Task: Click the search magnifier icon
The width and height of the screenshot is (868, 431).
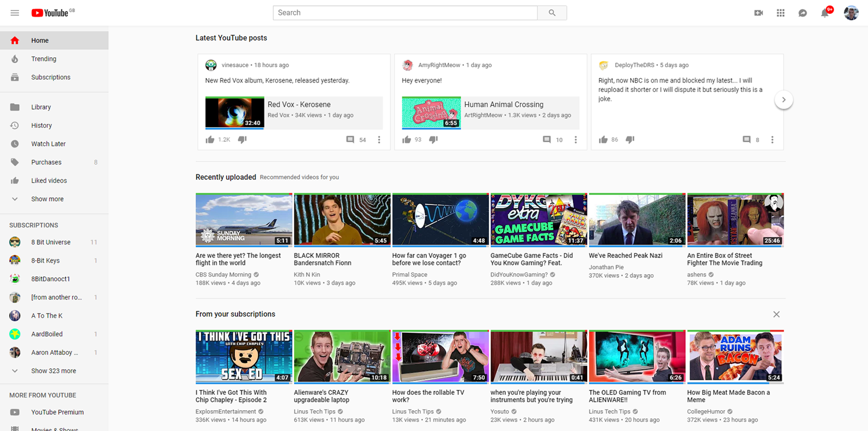Action: [551, 12]
